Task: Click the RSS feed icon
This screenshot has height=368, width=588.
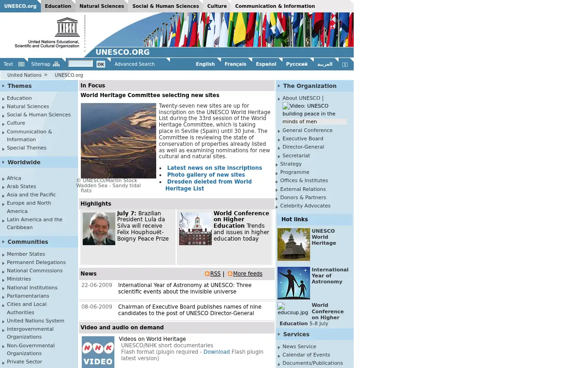Action: [x=207, y=274]
